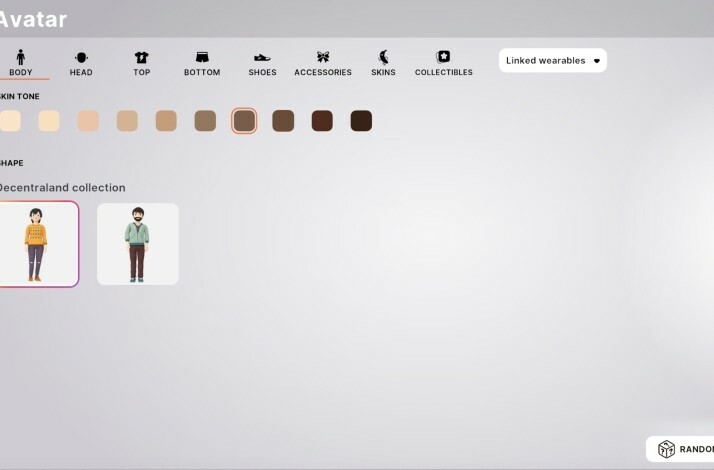Image resolution: width=714 pixels, height=470 pixels.
Task: Click the currently selected brown skin swatch
Action: pyautogui.click(x=244, y=121)
